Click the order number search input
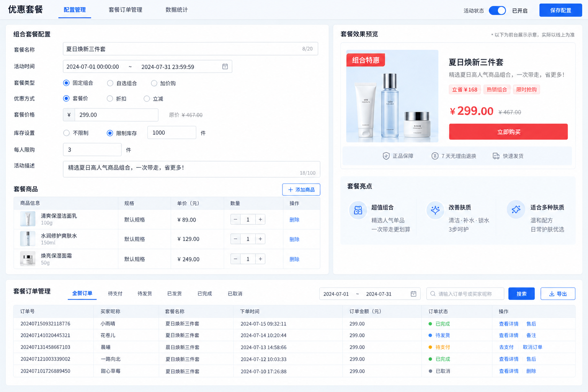This screenshot has width=588, height=392. point(465,294)
